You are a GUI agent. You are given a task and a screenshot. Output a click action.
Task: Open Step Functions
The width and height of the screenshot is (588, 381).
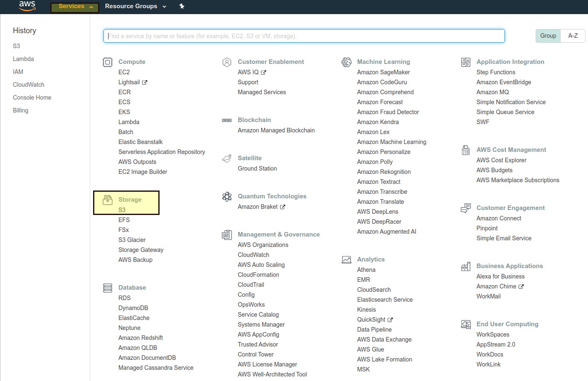(496, 72)
